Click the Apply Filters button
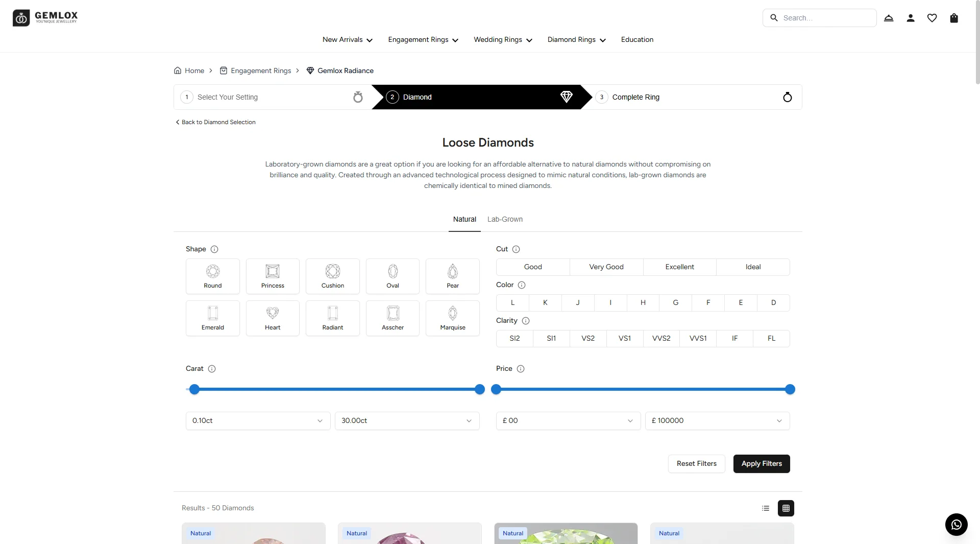The height and width of the screenshot is (544, 980). [761, 464]
